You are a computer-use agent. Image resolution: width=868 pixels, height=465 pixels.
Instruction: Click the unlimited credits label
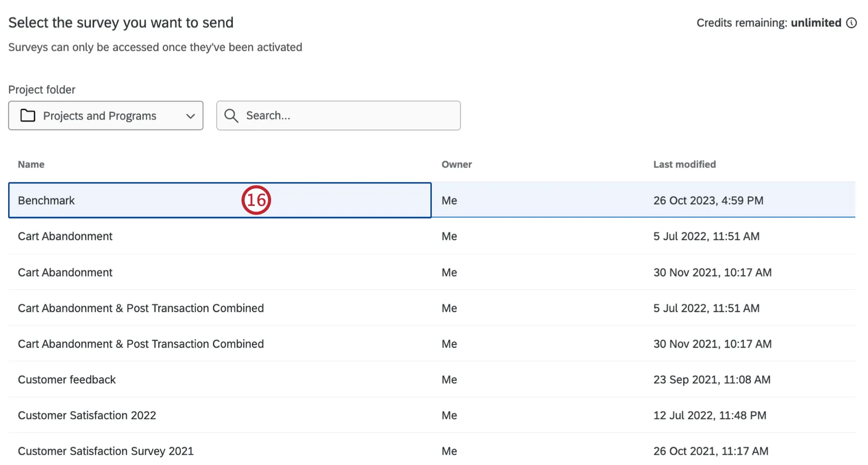[816, 22]
